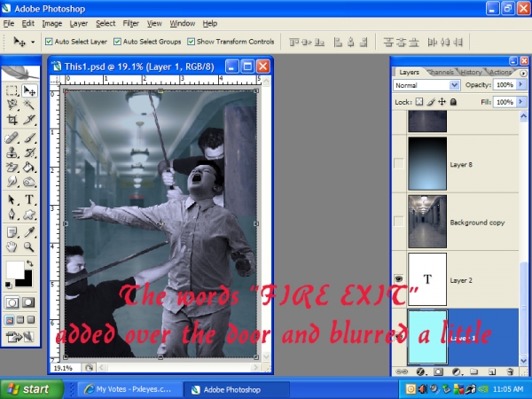Show Background copy layer visibility box

click(x=399, y=222)
